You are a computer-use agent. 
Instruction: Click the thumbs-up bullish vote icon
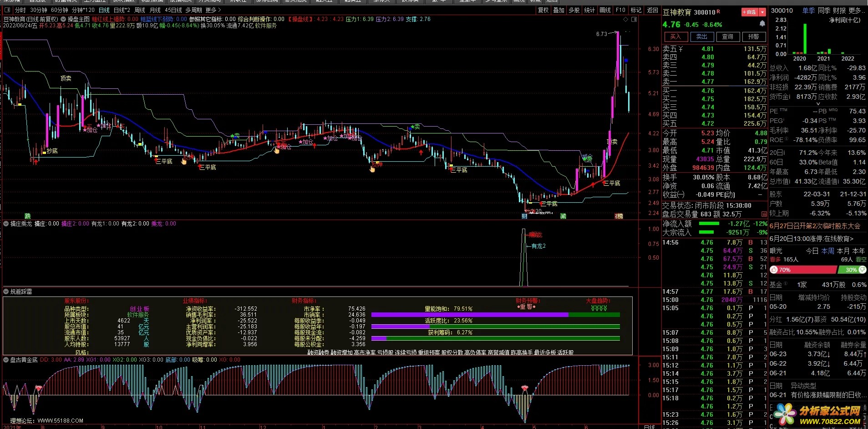click(x=773, y=270)
